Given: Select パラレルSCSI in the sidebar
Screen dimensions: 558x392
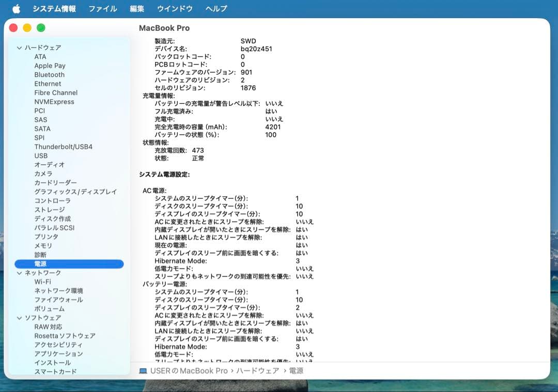Looking at the screenshot, I should pyautogui.click(x=54, y=228).
